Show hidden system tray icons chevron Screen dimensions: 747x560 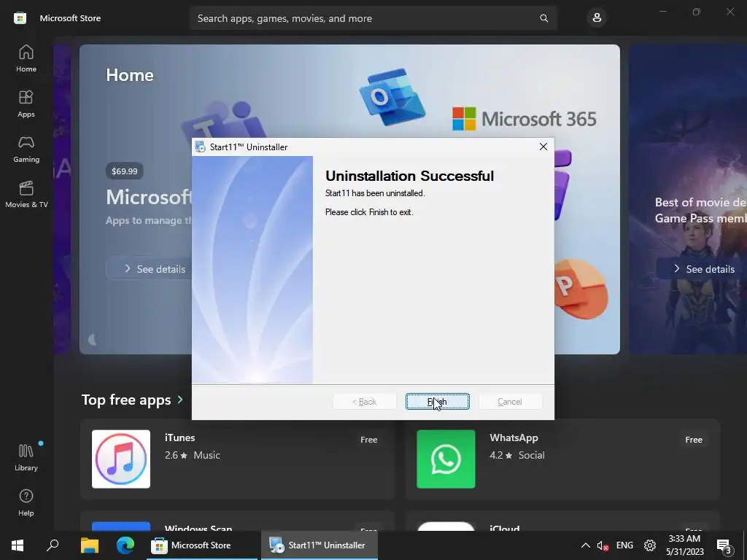click(586, 545)
